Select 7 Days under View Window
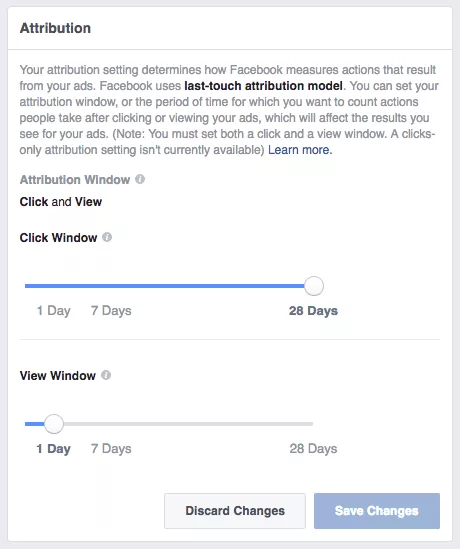 tap(111, 449)
